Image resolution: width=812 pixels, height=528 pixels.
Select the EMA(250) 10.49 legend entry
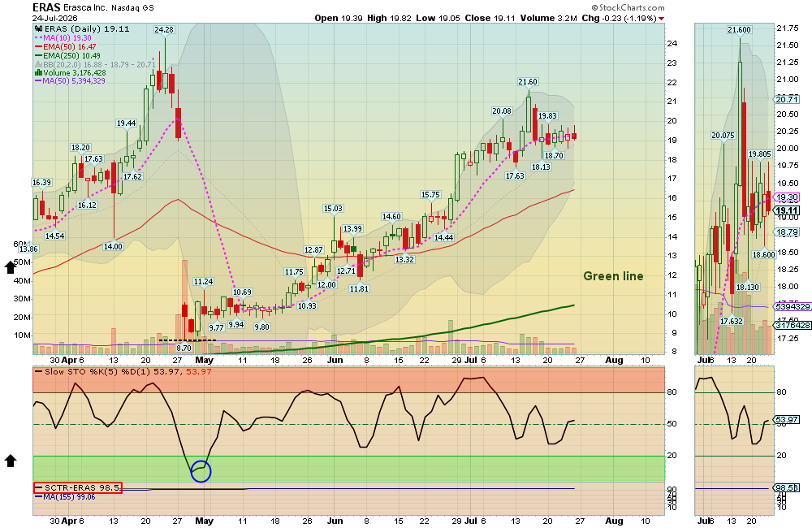click(x=68, y=55)
